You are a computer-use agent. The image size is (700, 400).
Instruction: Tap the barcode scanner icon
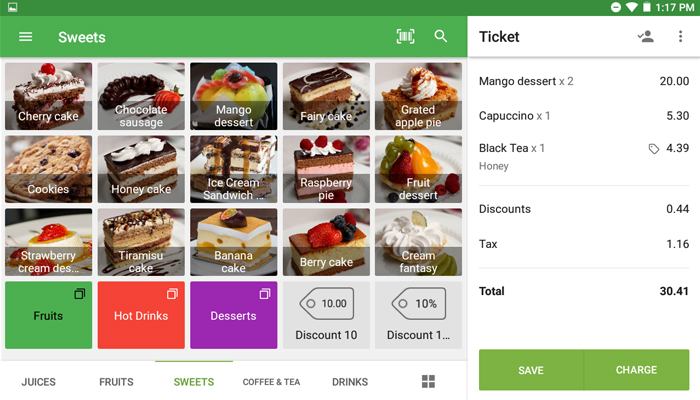coord(405,36)
